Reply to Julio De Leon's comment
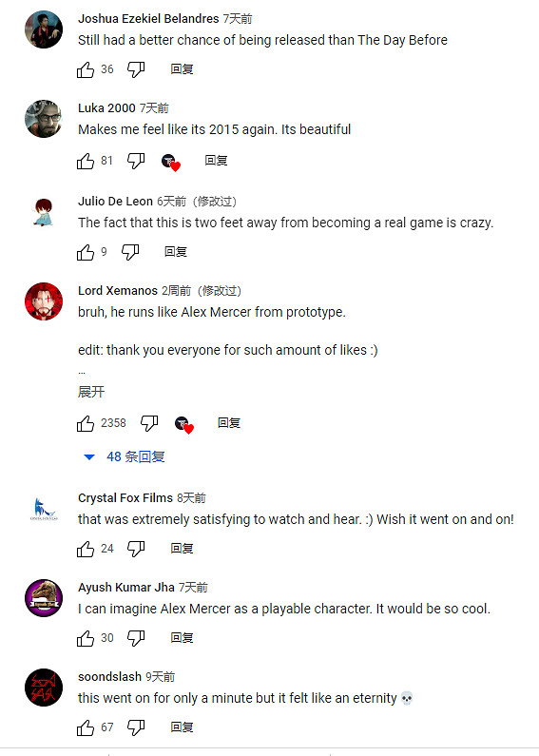 (176, 252)
